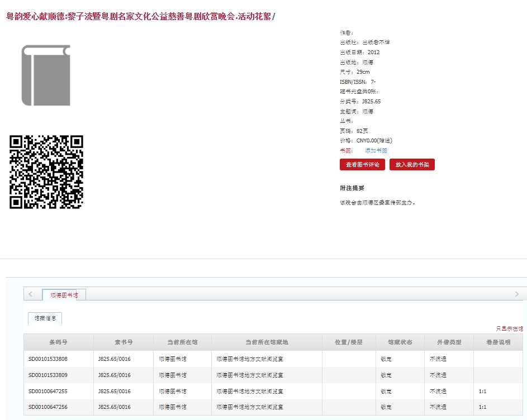Open the 馆藏信息 tab
Viewport: 527px width, 420px height.
click(x=45, y=318)
